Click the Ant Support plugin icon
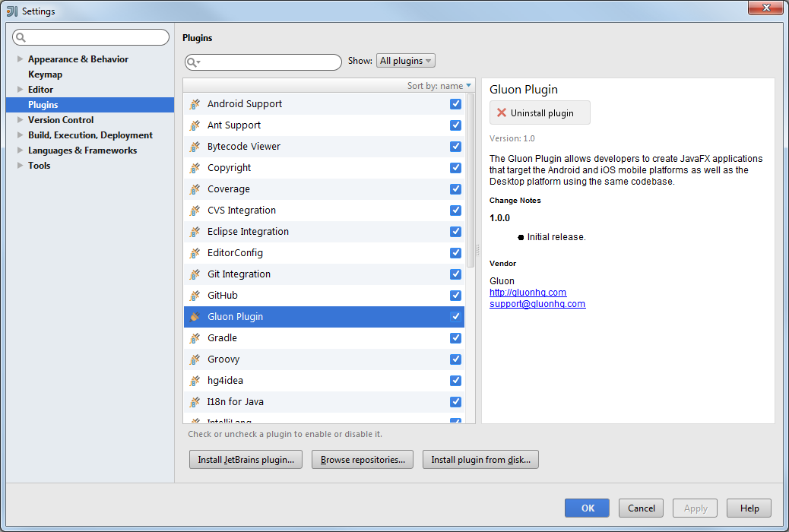The width and height of the screenshot is (789, 532). [195, 125]
